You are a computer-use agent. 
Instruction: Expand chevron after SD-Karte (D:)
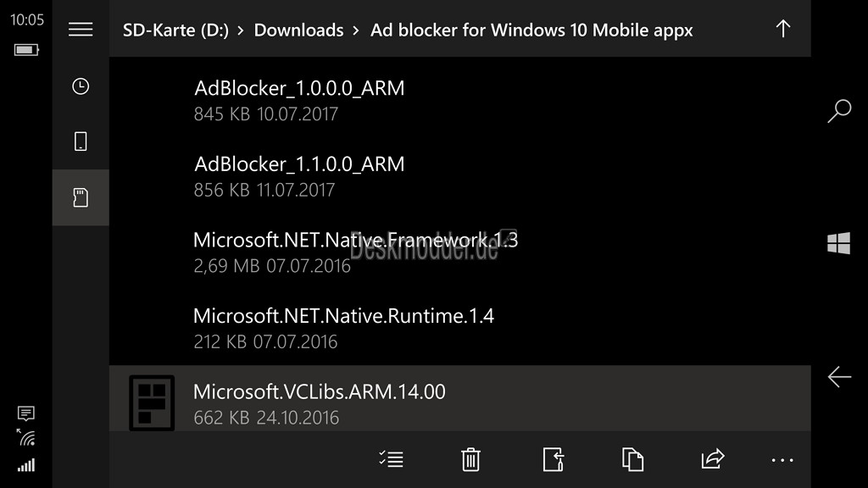click(x=241, y=30)
